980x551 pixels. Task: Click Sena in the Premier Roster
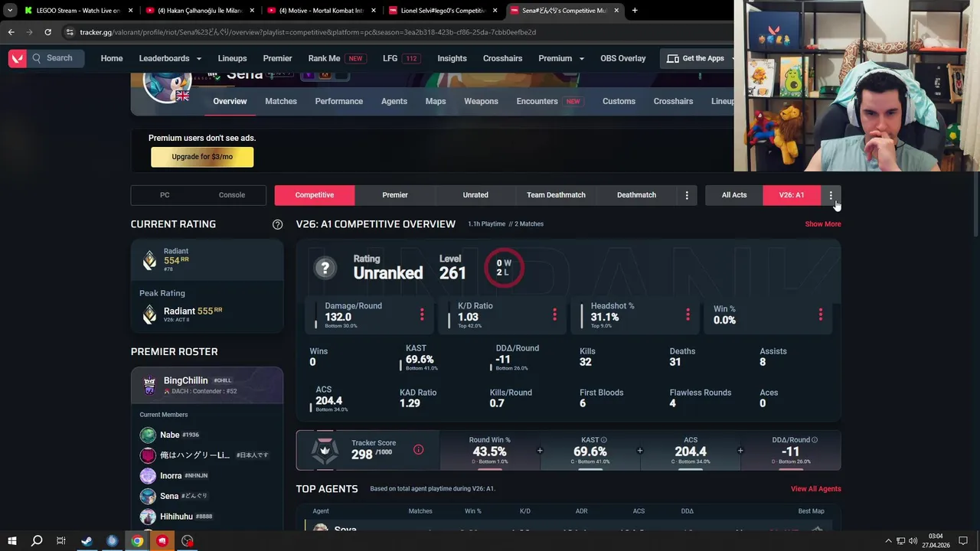point(169,496)
